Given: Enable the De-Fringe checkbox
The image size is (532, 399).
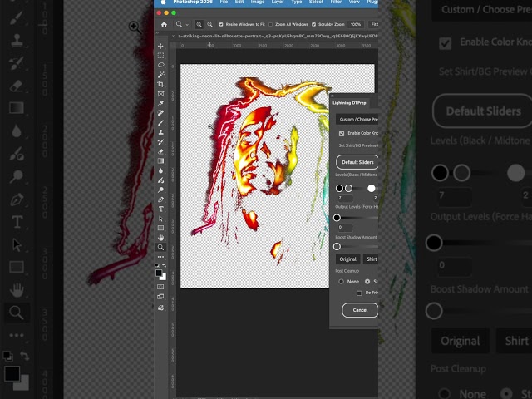Looking at the screenshot, I should pyautogui.click(x=359, y=293).
